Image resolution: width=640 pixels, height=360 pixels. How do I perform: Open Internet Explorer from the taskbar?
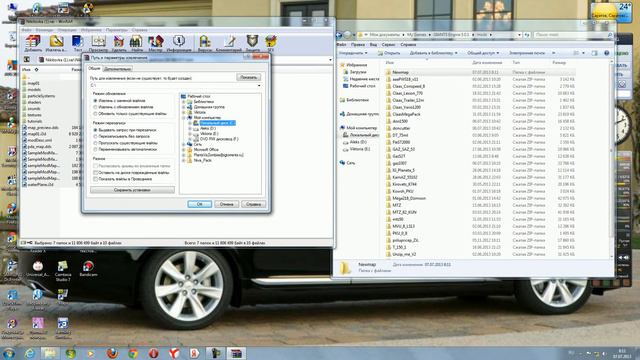click(x=29, y=353)
